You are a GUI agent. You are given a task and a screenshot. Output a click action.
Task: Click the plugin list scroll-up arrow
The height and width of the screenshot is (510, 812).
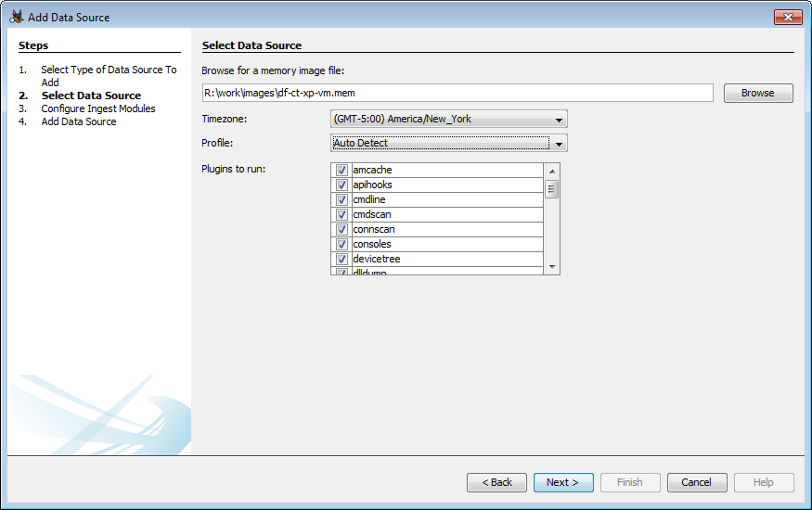[552, 171]
